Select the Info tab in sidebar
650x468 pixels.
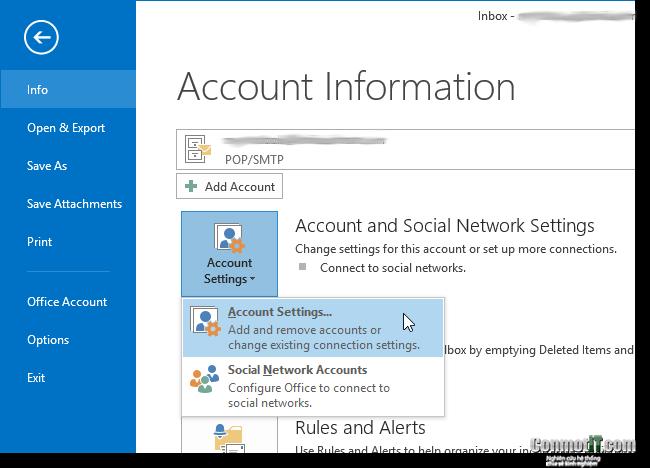tap(68, 90)
